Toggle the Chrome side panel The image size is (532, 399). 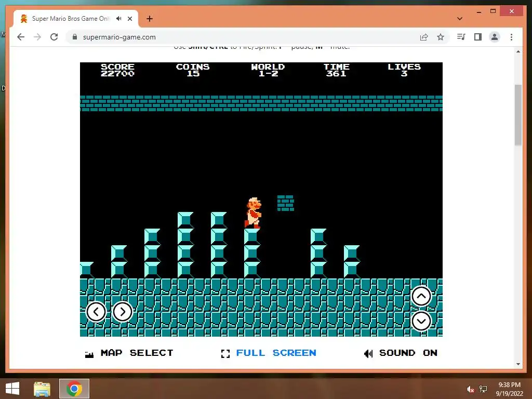click(x=478, y=37)
